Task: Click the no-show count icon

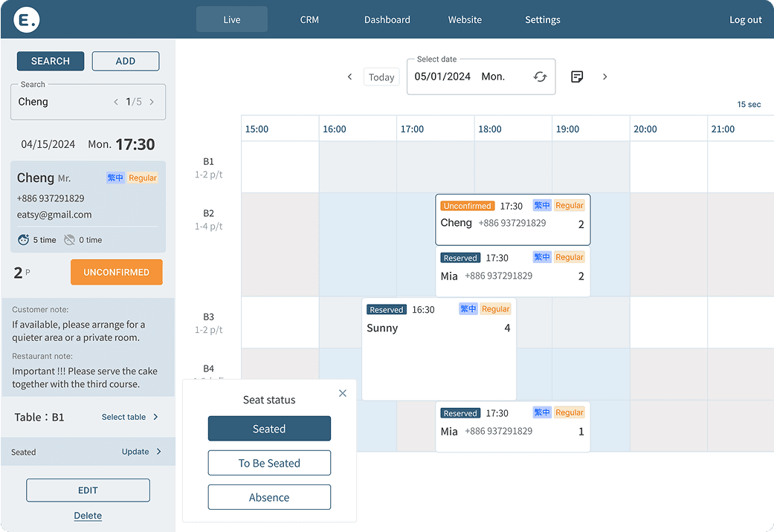Action: 69,240
